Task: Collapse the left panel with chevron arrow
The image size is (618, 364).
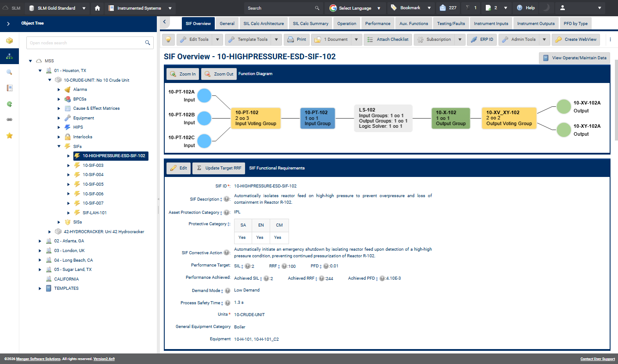Action: pos(164,22)
